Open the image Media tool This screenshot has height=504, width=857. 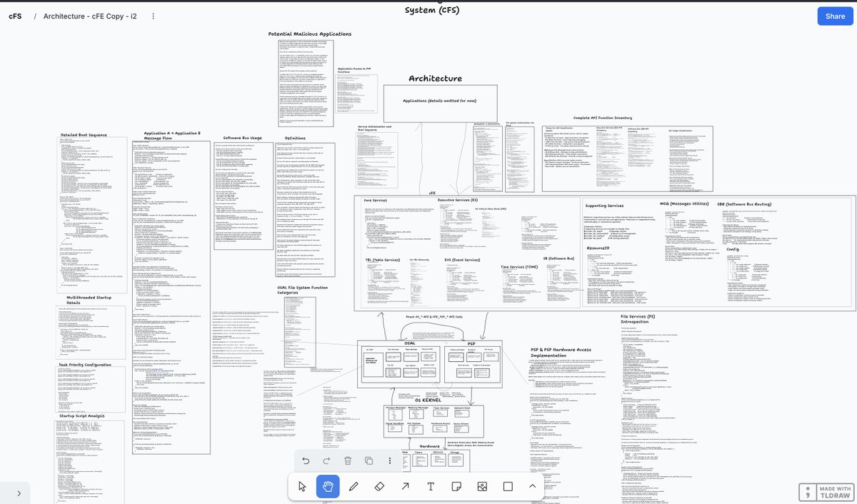[x=482, y=486]
